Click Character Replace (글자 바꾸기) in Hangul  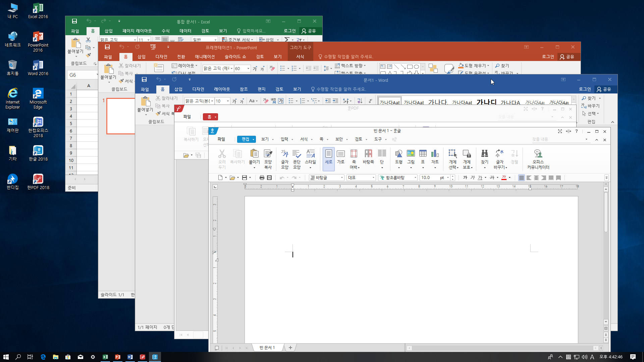pyautogui.click(x=500, y=159)
